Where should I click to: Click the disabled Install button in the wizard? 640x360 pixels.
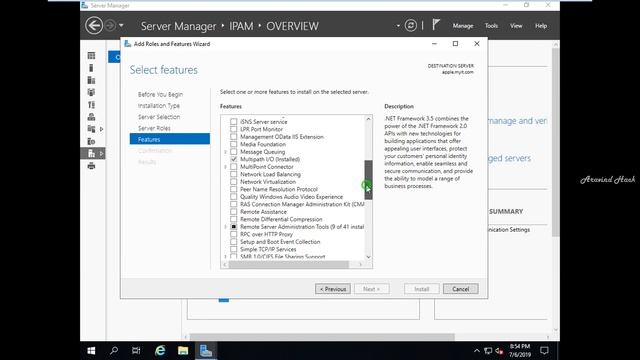coord(422,289)
